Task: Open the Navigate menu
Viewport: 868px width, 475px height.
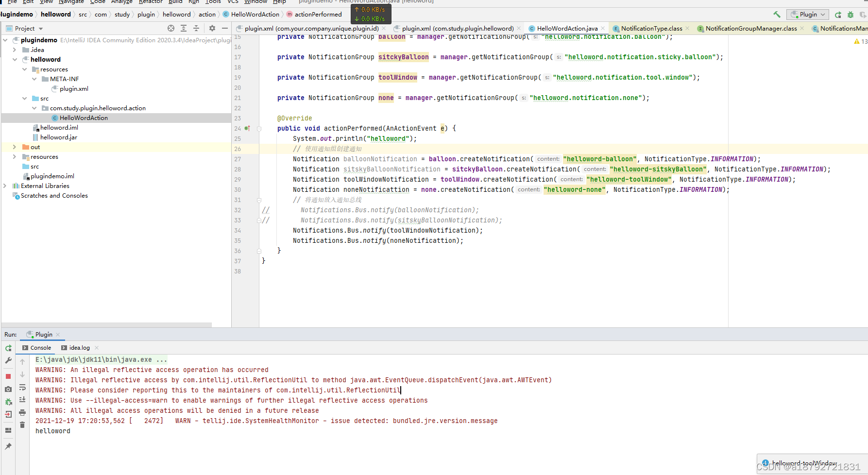Action: point(71,2)
